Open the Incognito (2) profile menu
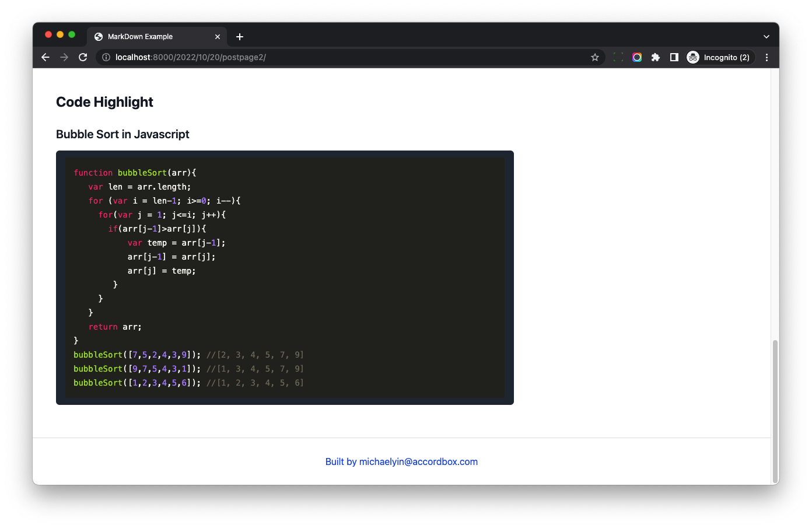 (x=720, y=57)
